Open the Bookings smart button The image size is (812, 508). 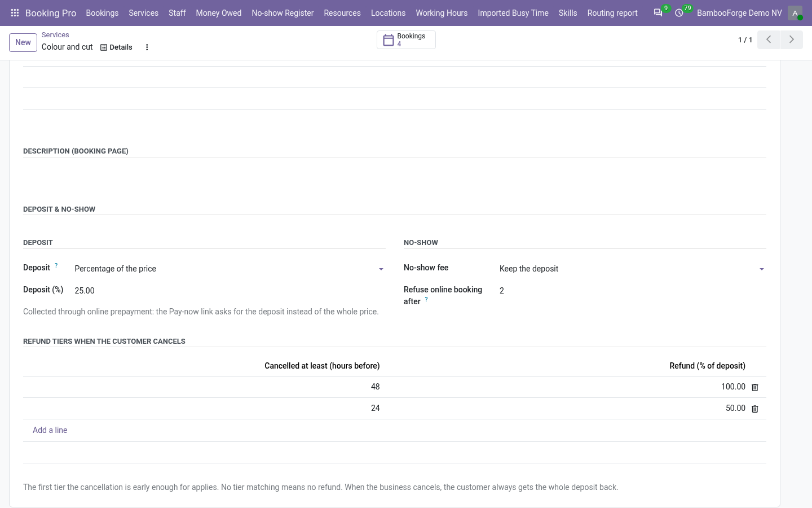[x=406, y=40]
